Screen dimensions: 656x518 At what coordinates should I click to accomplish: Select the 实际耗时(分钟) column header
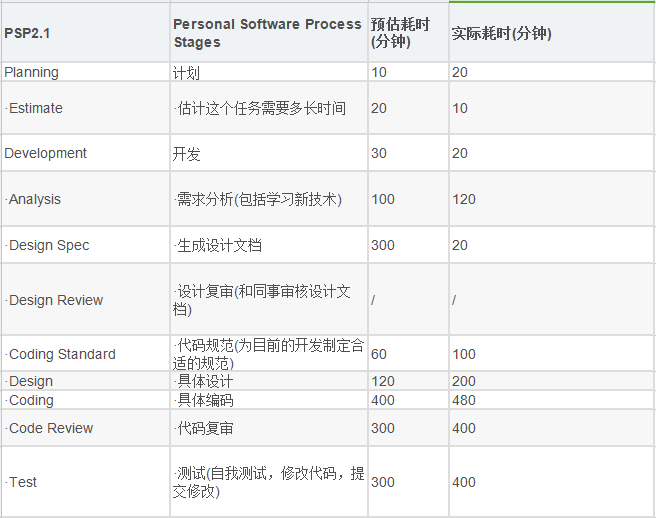(x=502, y=33)
